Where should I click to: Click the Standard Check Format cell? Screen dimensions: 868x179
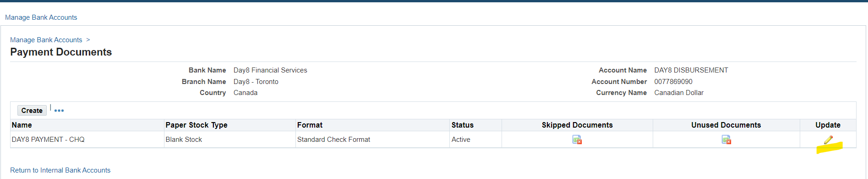333,140
